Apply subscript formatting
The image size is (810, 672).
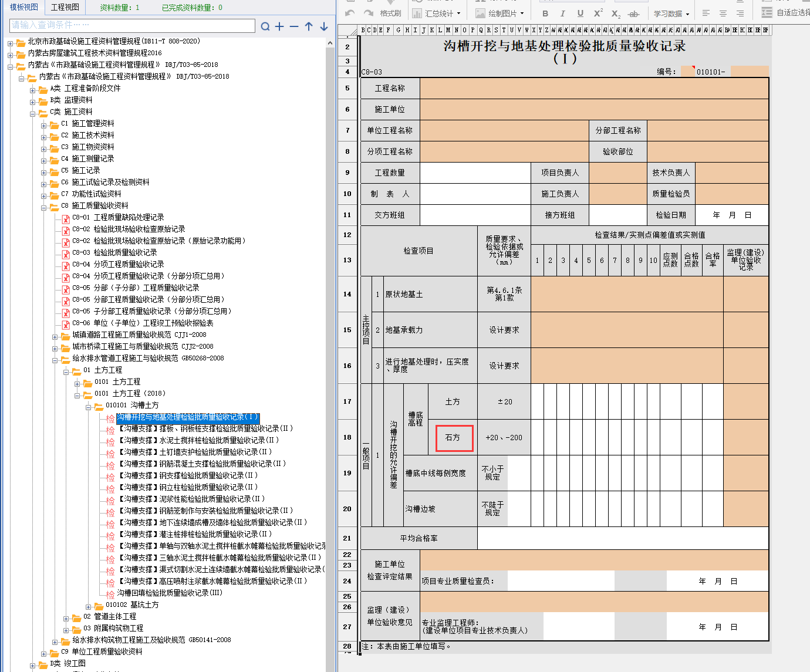click(616, 13)
